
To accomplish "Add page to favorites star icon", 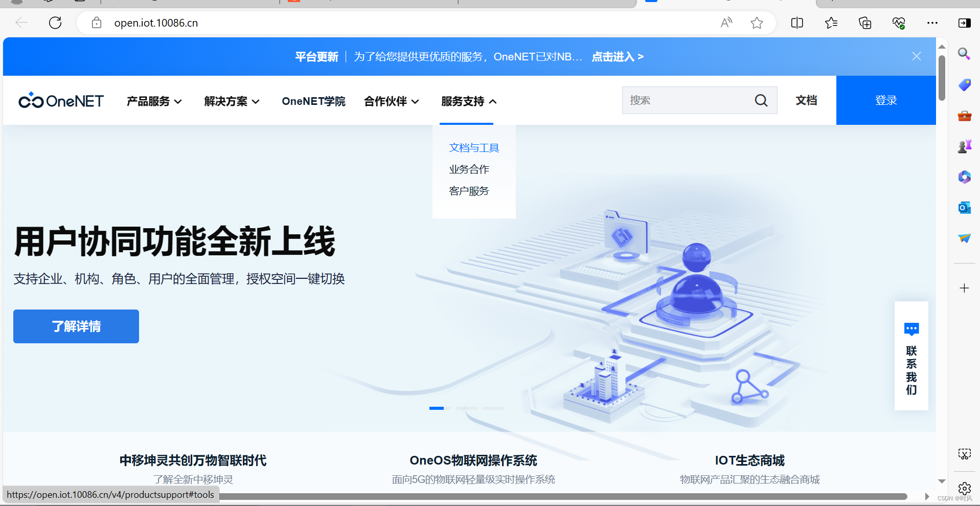I will tap(757, 23).
